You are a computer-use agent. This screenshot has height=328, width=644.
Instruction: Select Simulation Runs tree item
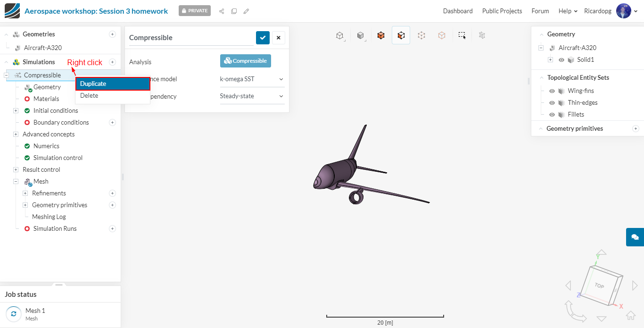tap(55, 228)
